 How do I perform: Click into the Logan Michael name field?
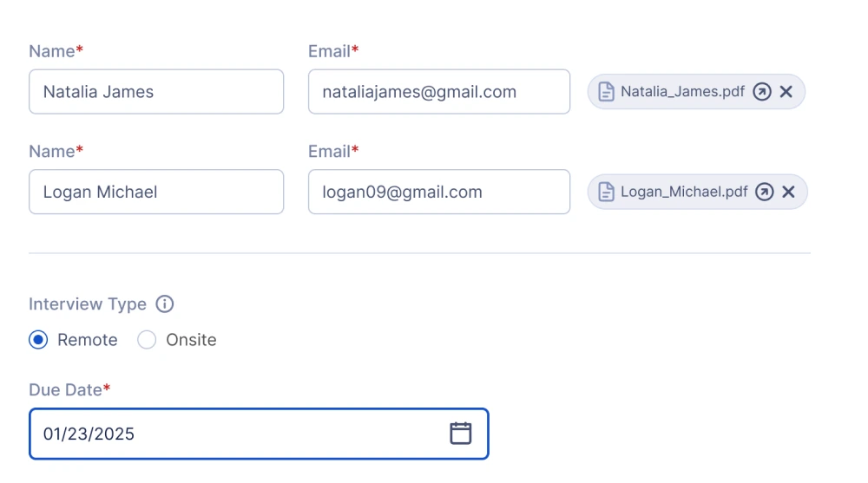coord(156,193)
